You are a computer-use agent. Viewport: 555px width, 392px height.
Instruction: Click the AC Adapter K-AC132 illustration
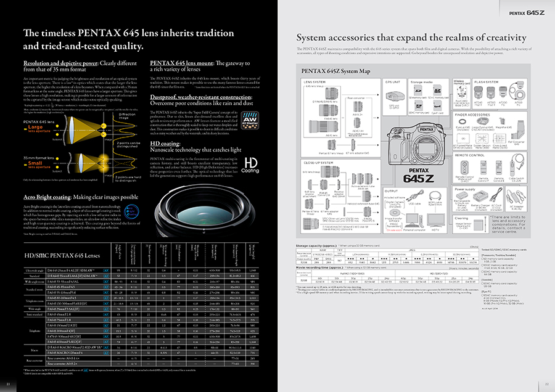pyautogui.click(x=516, y=197)
